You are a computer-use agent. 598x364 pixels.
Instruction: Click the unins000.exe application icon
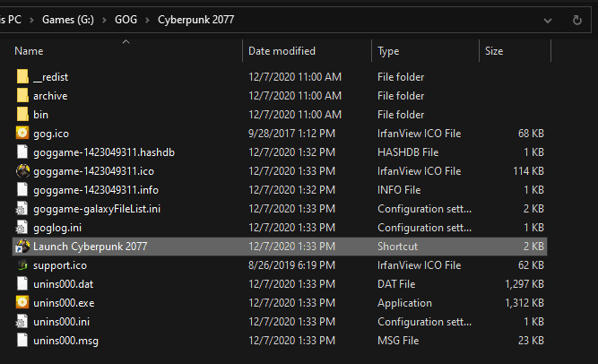[x=22, y=303]
